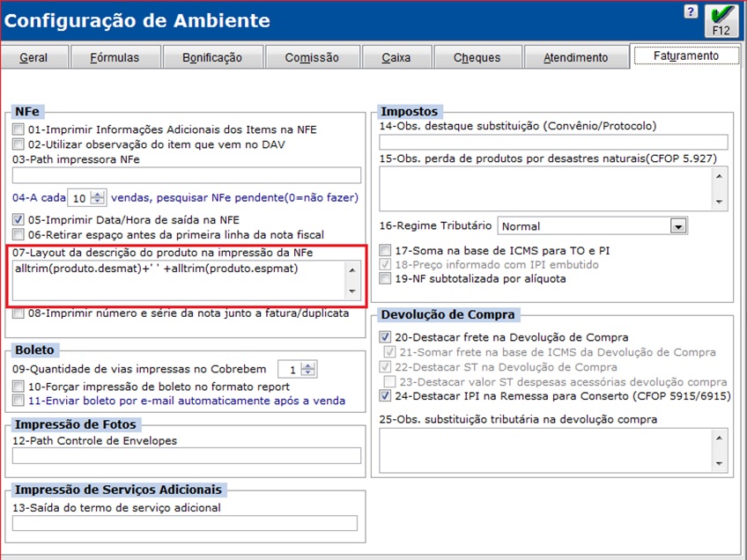
Task: Click the 13-Saída do termo de serviço field
Action: (185, 523)
